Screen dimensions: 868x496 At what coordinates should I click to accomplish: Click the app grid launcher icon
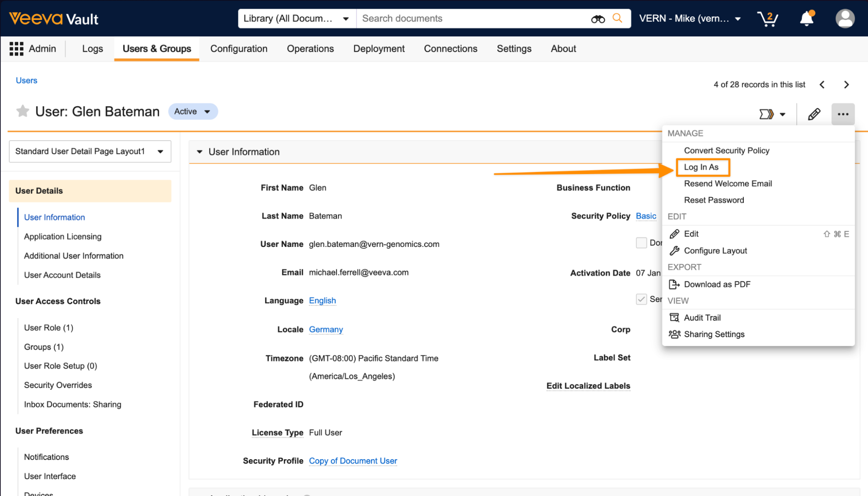17,49
